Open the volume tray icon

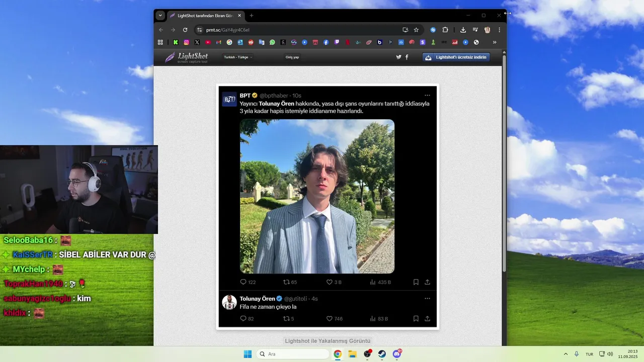[610, 354]
